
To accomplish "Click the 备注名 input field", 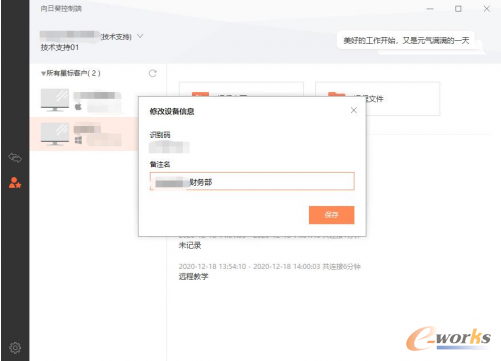I will coord(252,181).
